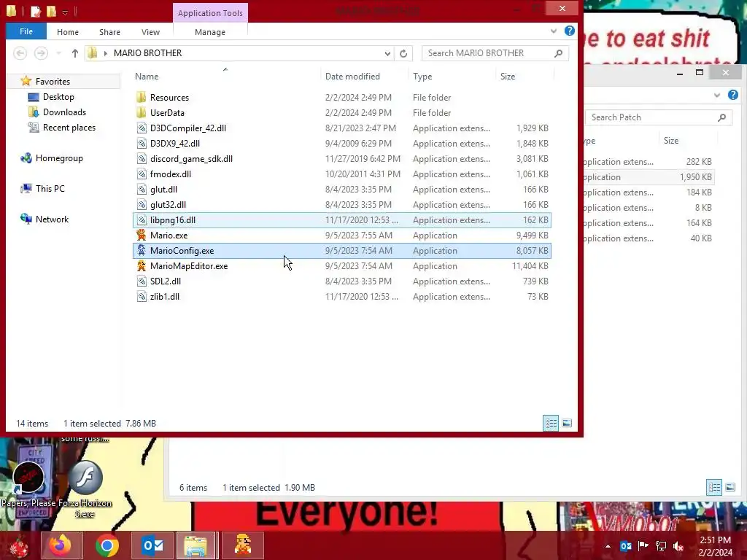This screenshot has height=560, width=747.
Task: Sort by Size column in the Patch window
Action: click(671, 141)
